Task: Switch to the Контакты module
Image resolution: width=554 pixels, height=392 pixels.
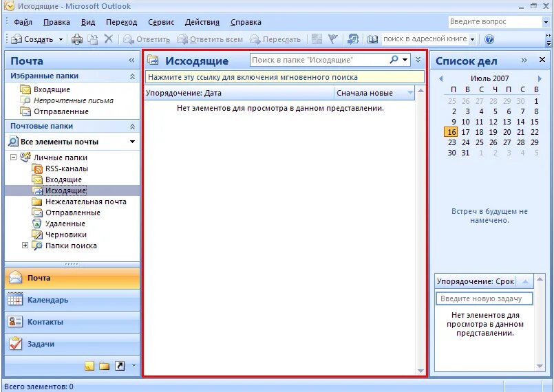Action: [x=72, y=322]
